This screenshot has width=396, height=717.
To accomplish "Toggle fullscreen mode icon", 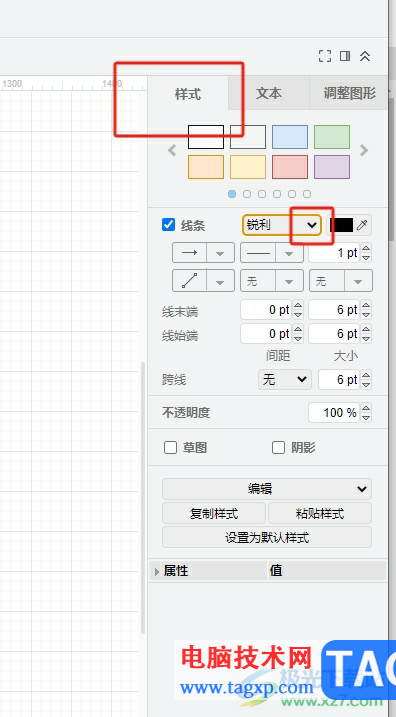I will click(325, 56).
